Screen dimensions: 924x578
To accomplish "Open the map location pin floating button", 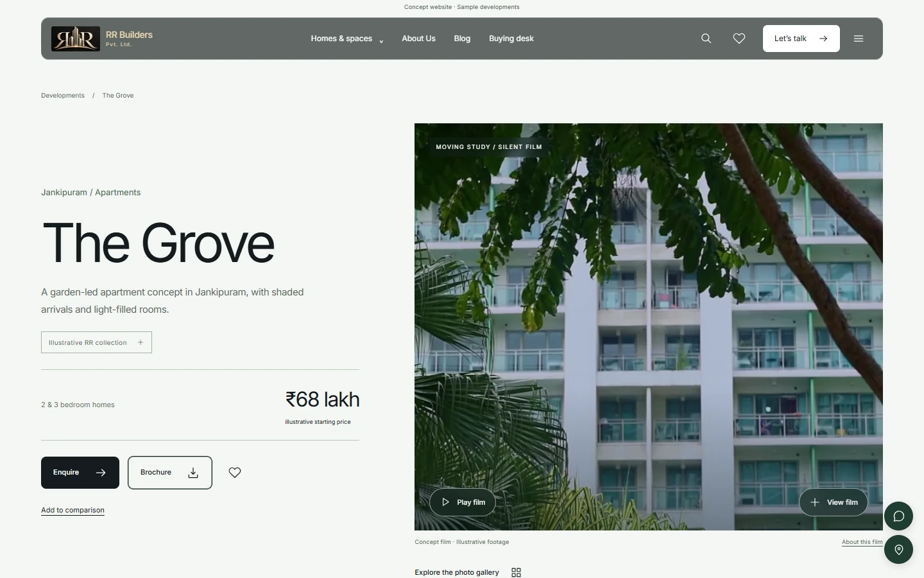I will coord(898,550).
